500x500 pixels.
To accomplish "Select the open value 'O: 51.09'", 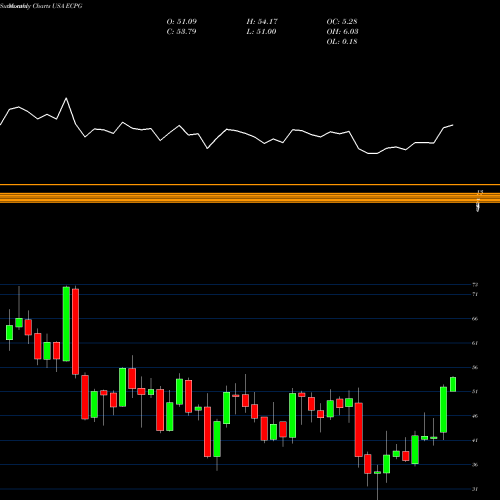I will tap(182, 21).
